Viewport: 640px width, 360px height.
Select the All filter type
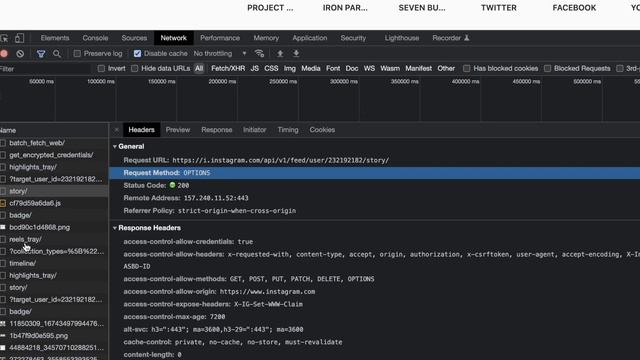coord(199,69)
